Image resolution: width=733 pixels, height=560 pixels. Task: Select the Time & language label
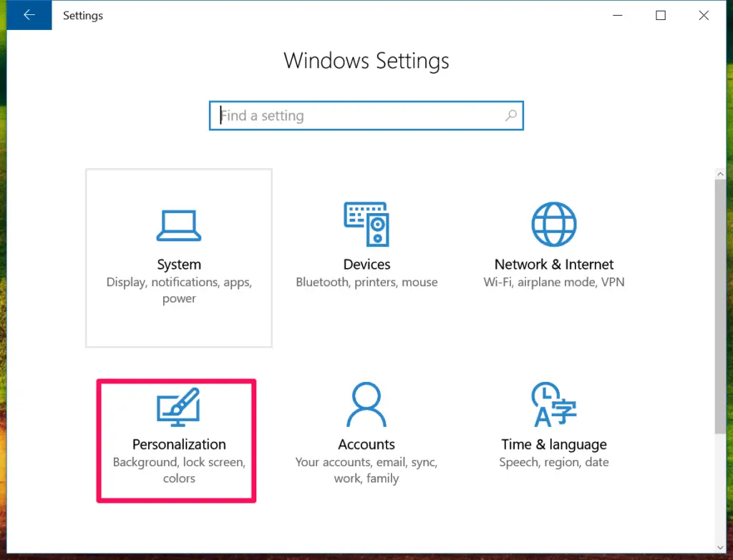(x=554, y=444)
